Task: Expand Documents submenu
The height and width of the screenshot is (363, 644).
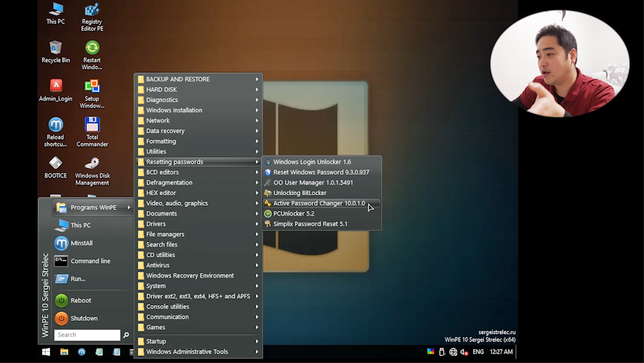Action: pyautogui.click(x=199, y=213)
